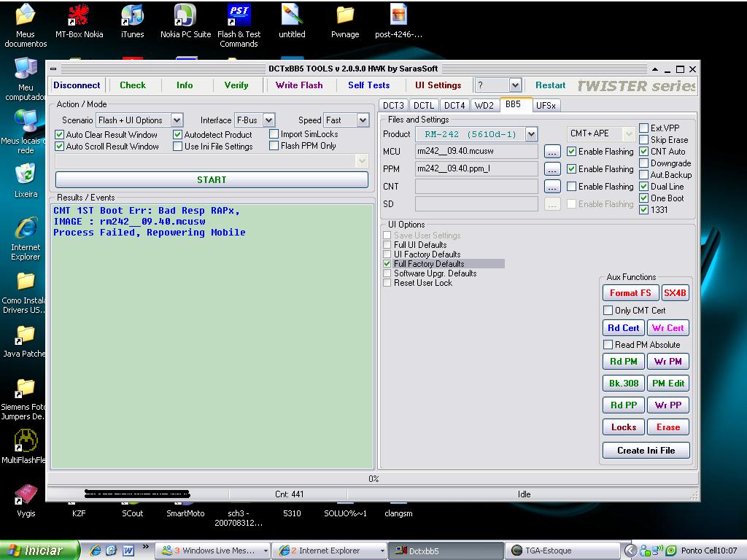Viewport: 747px width, 560px height.
Task: Click Word quick launch icon
Action: click(128, 551)
